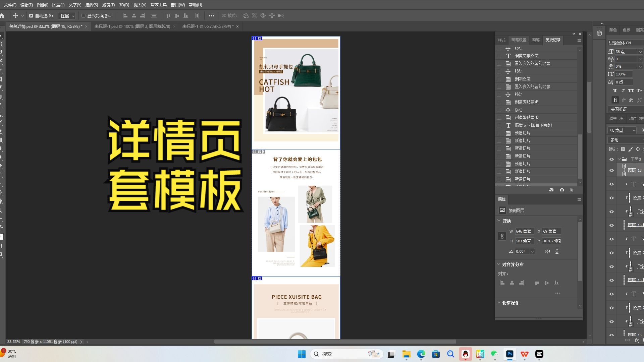644x362 pixels.
Task: Open the Properties panel menu icon
Action: 579,199
